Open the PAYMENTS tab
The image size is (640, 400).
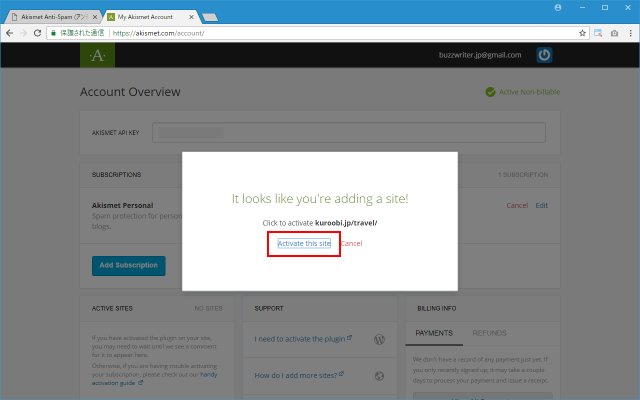(x=434, y=333)
